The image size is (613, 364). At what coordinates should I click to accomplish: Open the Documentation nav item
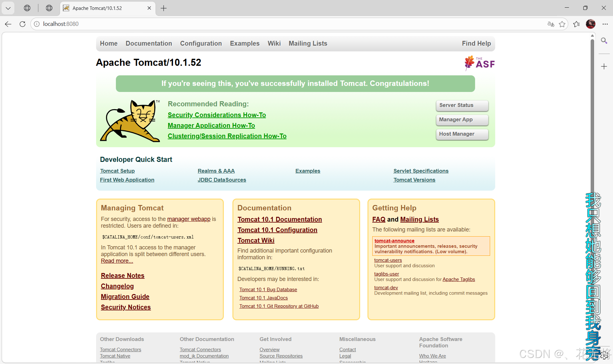pos(148,43)
